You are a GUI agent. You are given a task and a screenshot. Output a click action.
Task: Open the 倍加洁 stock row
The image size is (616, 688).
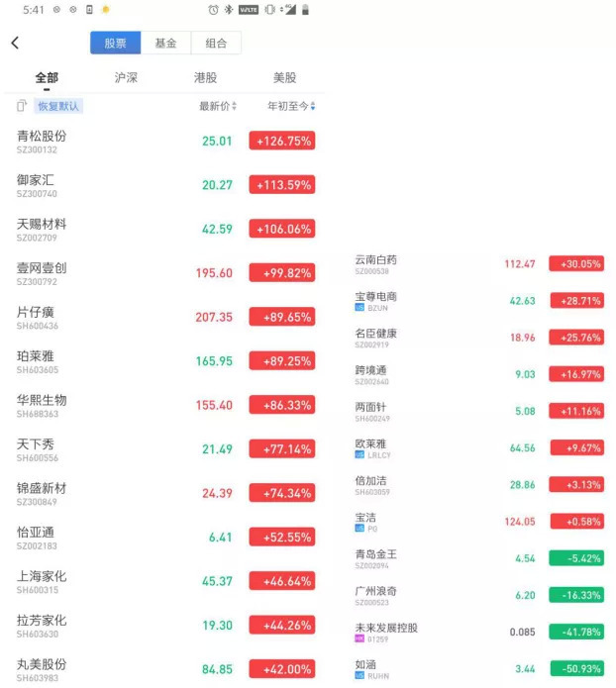(478, 485)
